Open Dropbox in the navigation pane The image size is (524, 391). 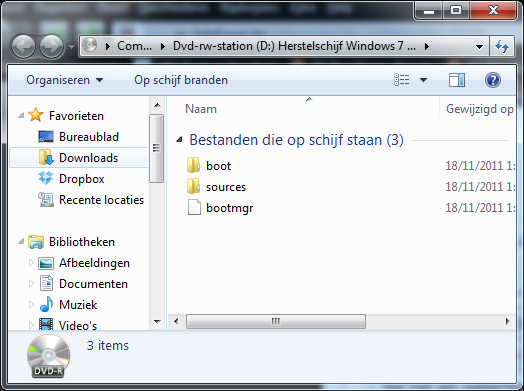pos(82,179)
